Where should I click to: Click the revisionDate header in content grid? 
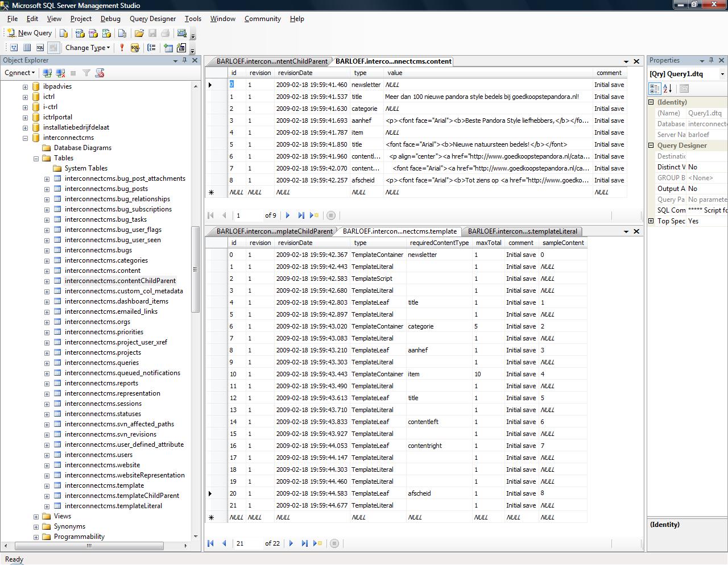click(312, 73)
